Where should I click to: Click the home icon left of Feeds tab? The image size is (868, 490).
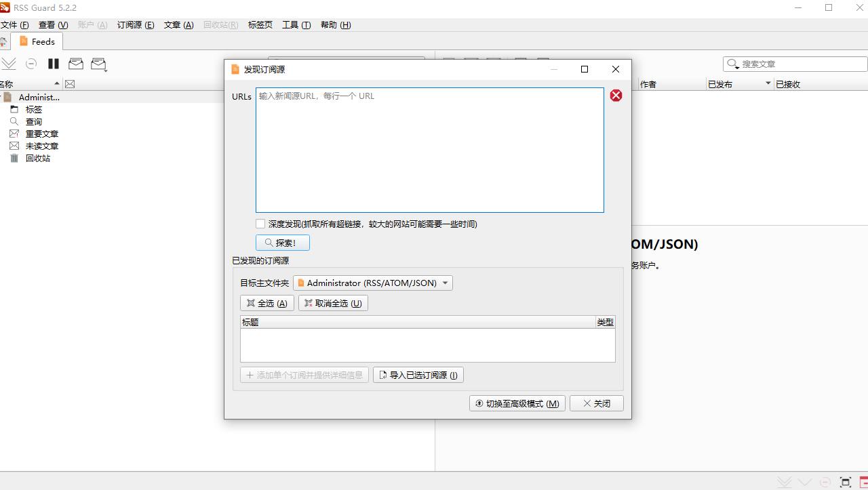click(x=3, y=41)
